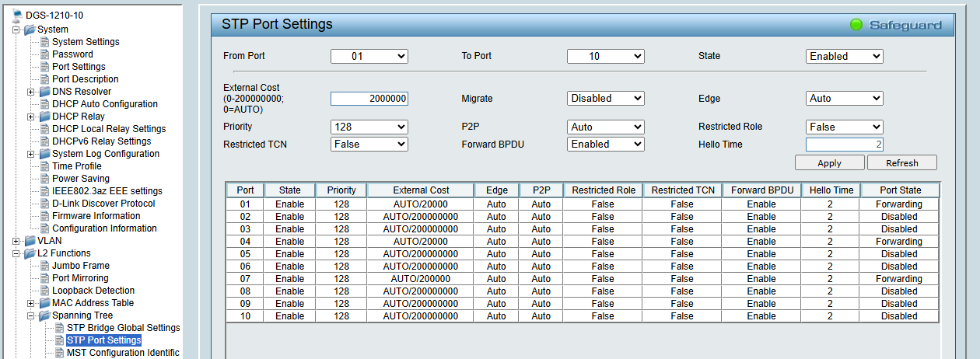Click the DGS-1210-10 switch device icon

(17, 16)
